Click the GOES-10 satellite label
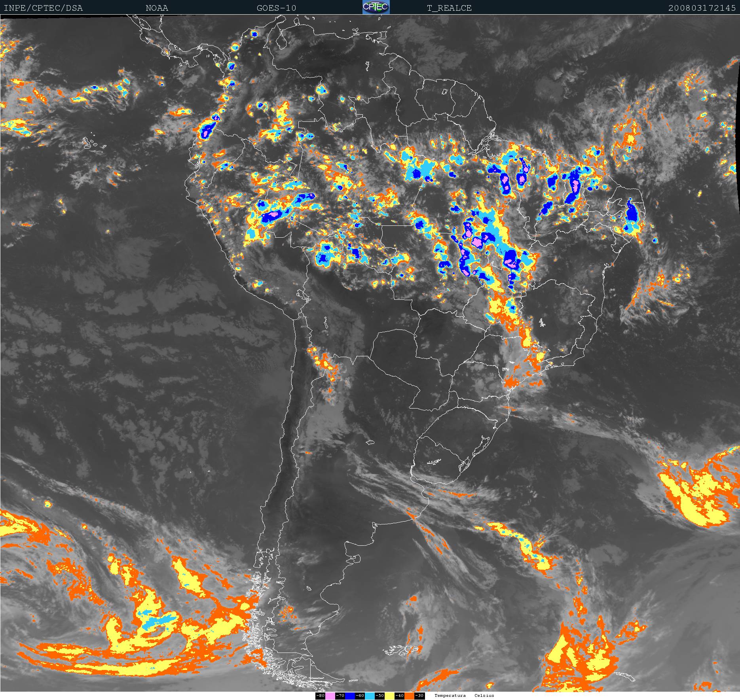 click(276, 8)
